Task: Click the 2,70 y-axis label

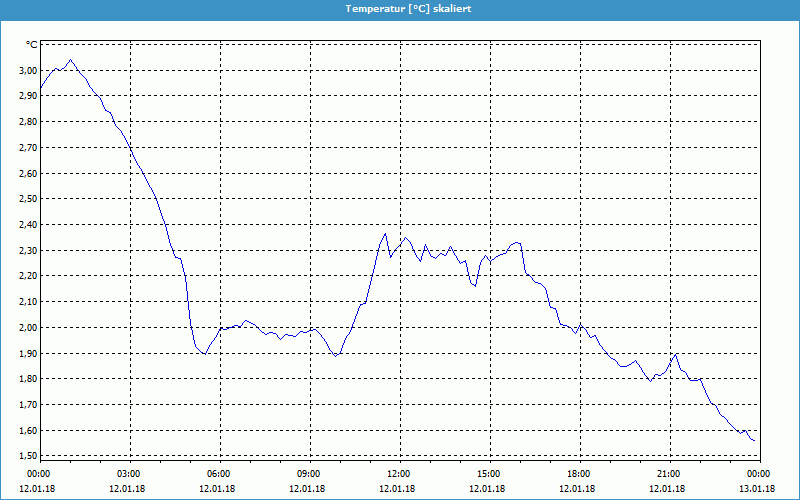Action: click(26, 148)
